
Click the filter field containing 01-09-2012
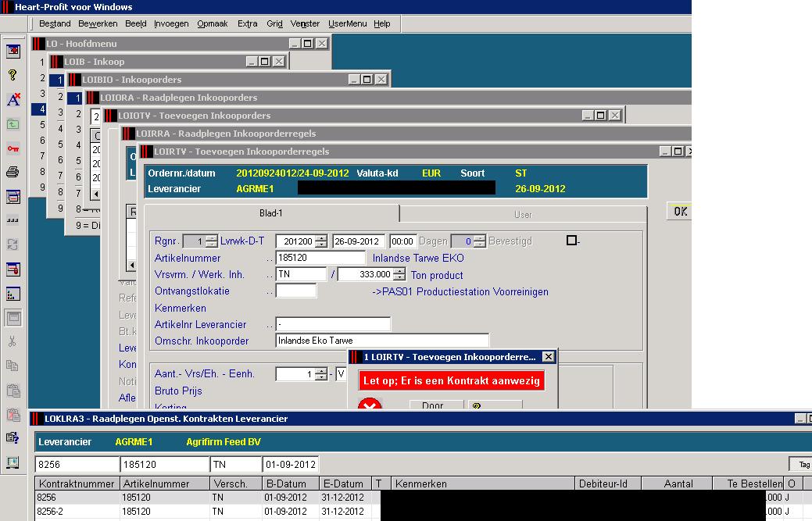click(x=291, y=464)
